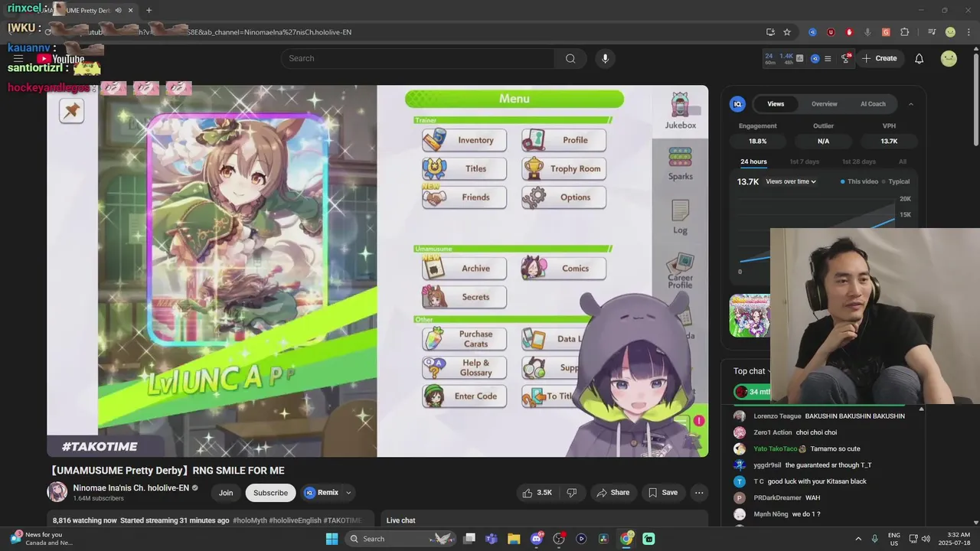The image size is (980, 551).
Task: Open Career Profile sidebar icon
Action: [x=680, y=272]
